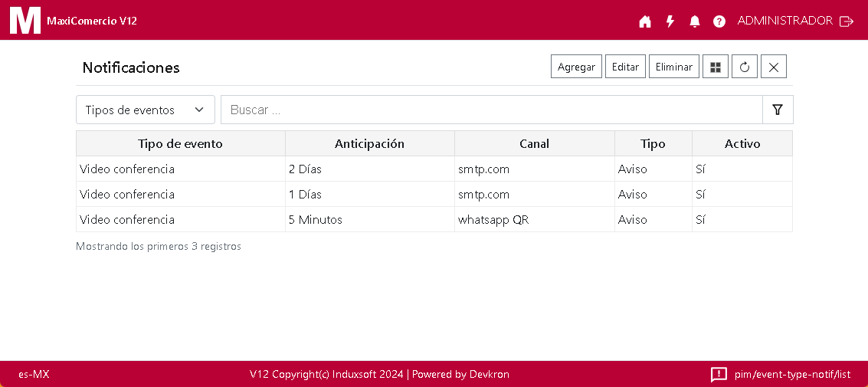This screenshot has height=387, width=868.
Task: Click the Editar button
Action: coord(625,67)
